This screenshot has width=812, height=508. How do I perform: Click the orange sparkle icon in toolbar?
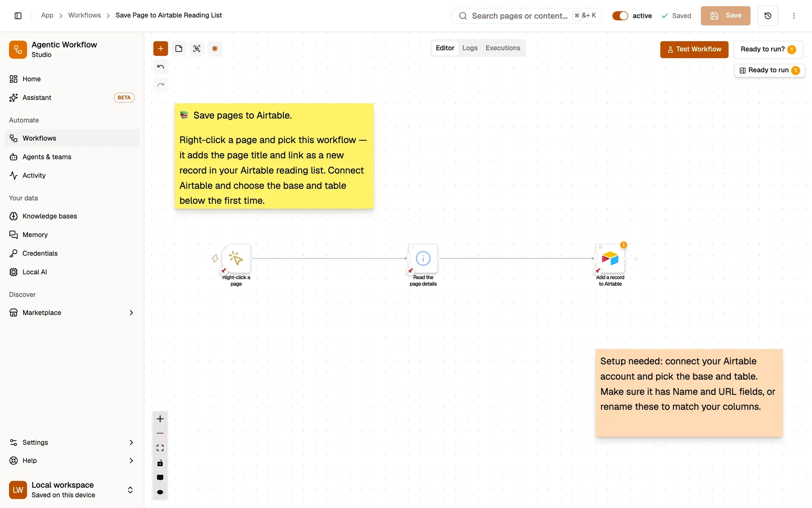pyautogui.click(x=215, y=49)
